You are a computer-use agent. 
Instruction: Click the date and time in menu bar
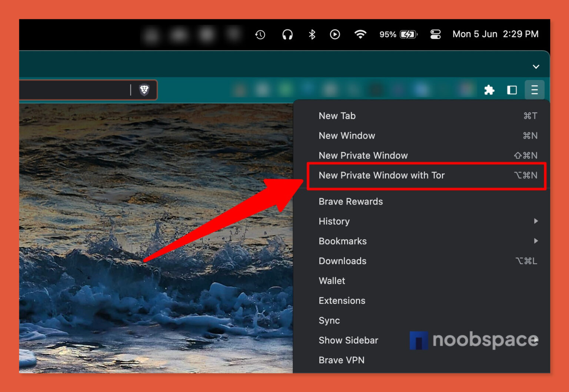point(496,34)
